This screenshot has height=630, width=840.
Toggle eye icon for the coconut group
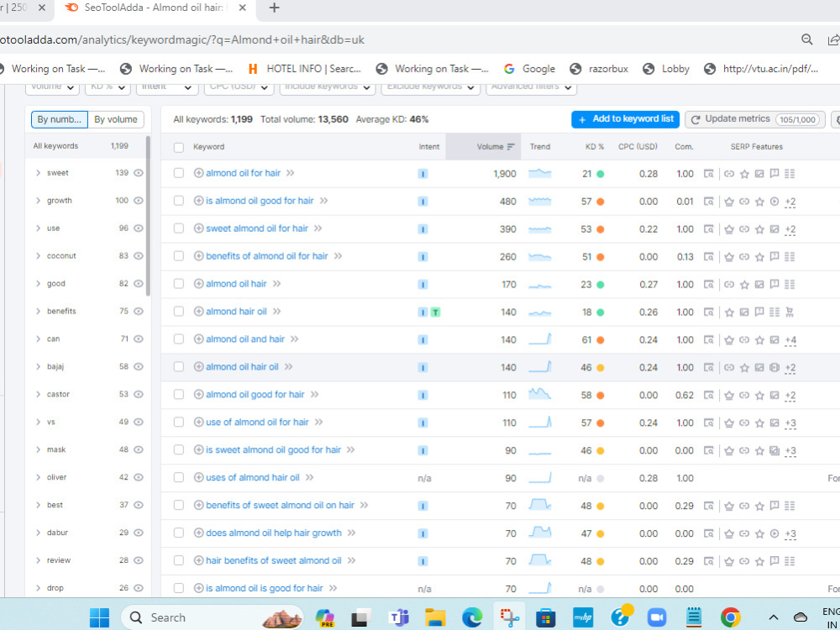point(139,256)
